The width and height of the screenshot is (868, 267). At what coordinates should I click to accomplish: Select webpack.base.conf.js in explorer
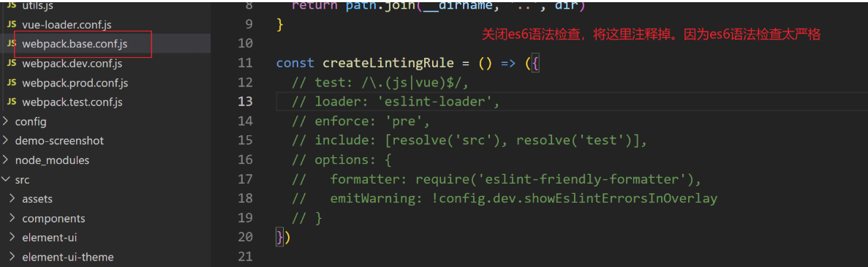point(75,45)
